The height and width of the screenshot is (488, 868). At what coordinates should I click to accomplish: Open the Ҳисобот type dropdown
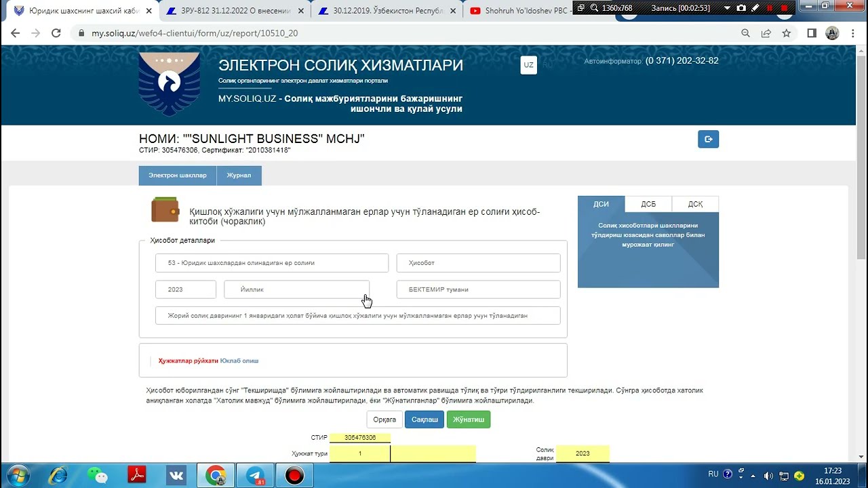(x=478, y=263)
